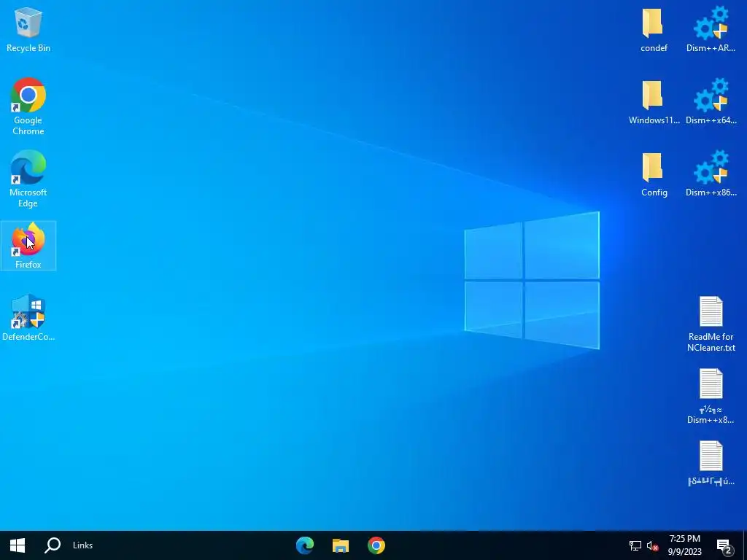Select the condef folder
Image resolution: width=747 pixels, height=560 pixels.
coord(654,29)
